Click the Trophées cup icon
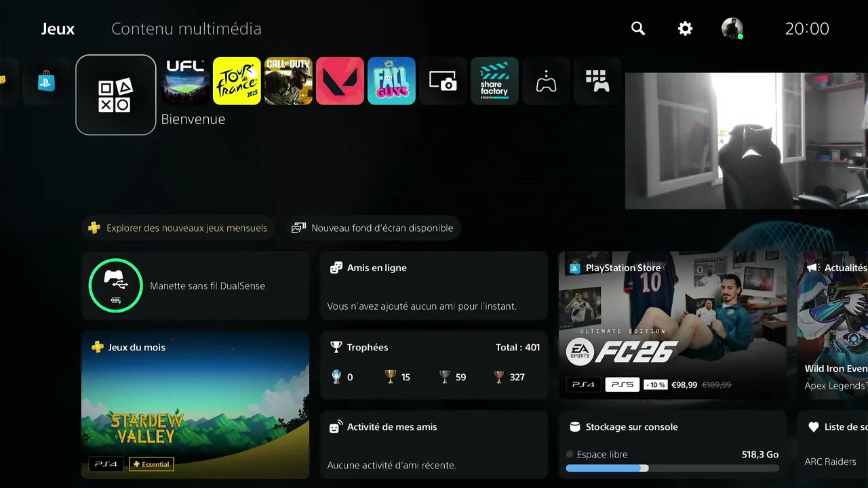Screen dimensions: 868x488 [336, 347]
